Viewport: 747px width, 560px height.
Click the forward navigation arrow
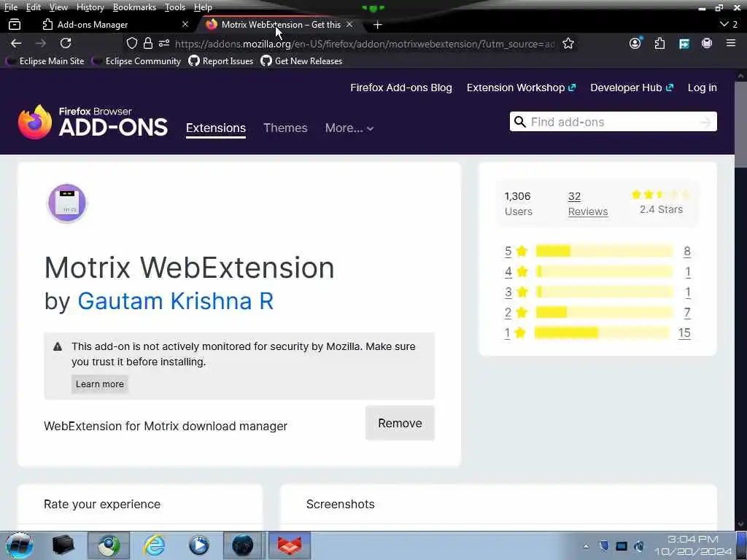click(x=41, y=43)
